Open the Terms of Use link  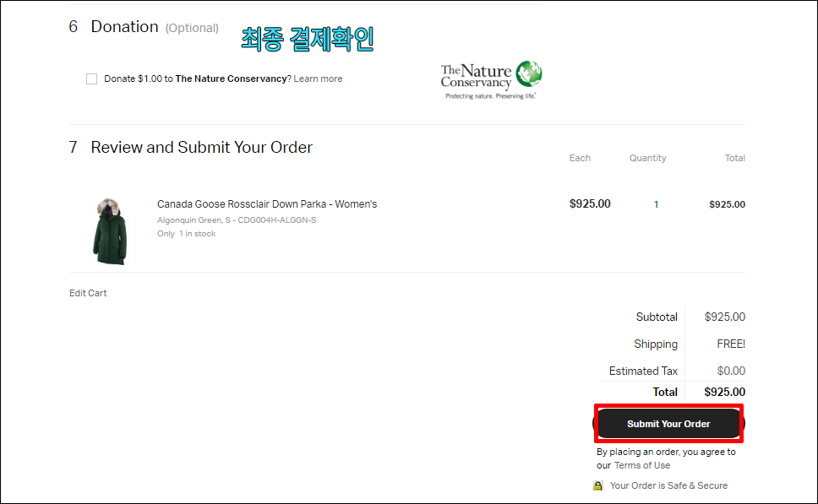coord(642,465)
